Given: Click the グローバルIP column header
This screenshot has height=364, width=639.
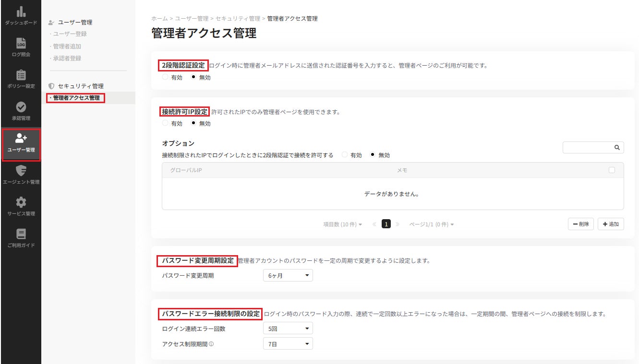Looking at the screenshot, I should (x=186, y=170).
